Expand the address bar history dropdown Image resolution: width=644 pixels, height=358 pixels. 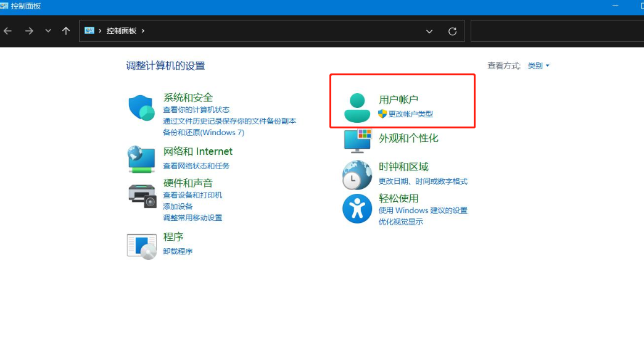point(429,31)
